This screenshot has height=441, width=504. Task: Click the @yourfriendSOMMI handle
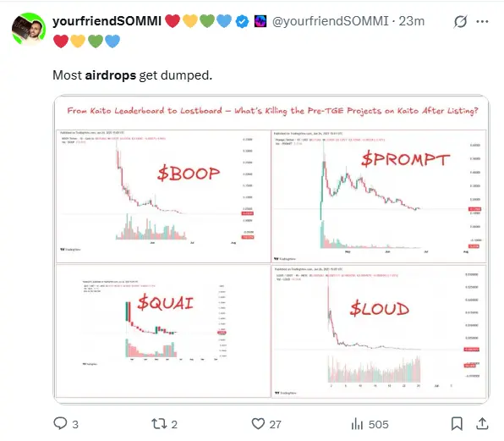[x=330, y=21]
